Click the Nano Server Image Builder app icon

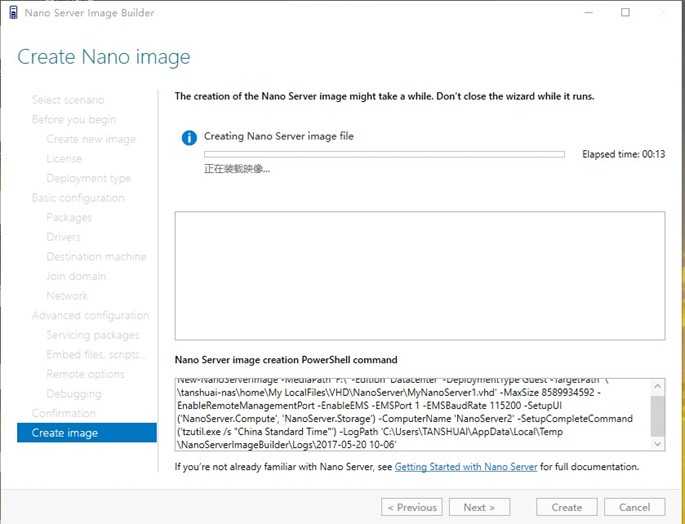pyautogui.click(x=13, y=12)
